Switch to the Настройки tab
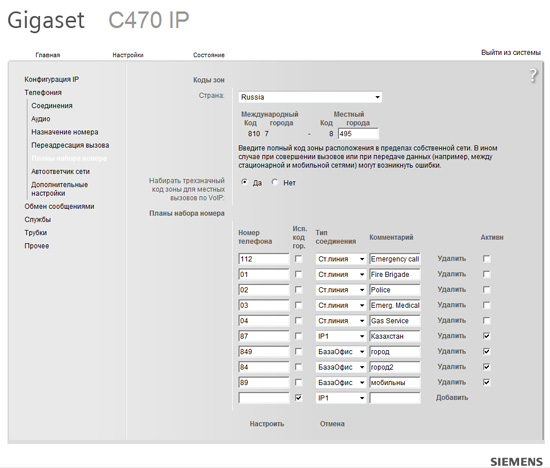 click(128, 55)
